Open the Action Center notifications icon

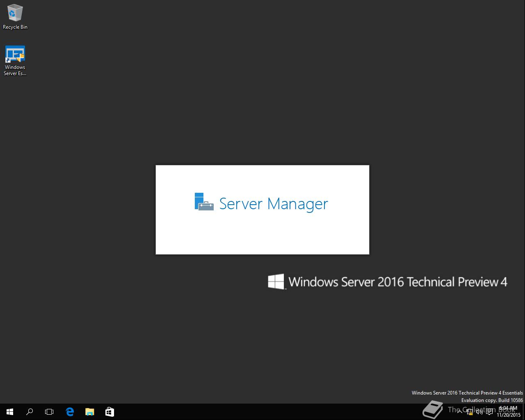point(489,412)
